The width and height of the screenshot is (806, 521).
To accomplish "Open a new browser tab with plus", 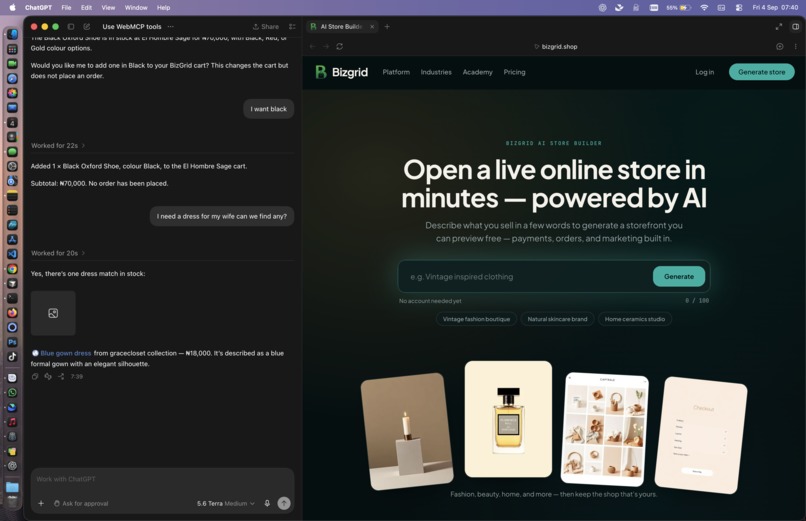I will click(387, 27).
